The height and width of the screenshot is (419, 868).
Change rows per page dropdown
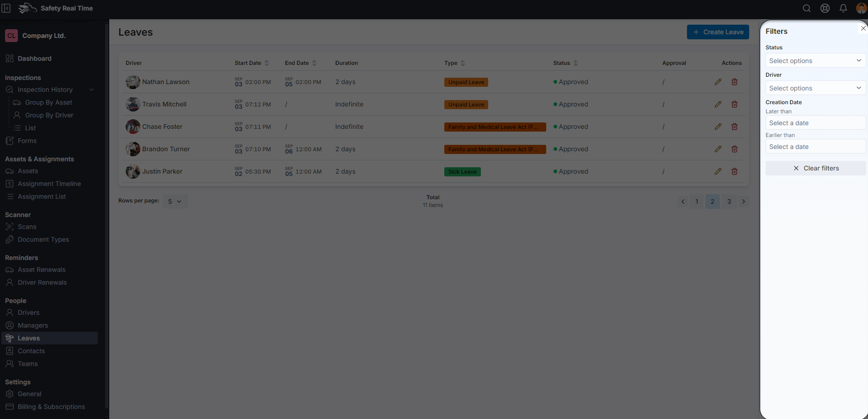tap(175, 202)
